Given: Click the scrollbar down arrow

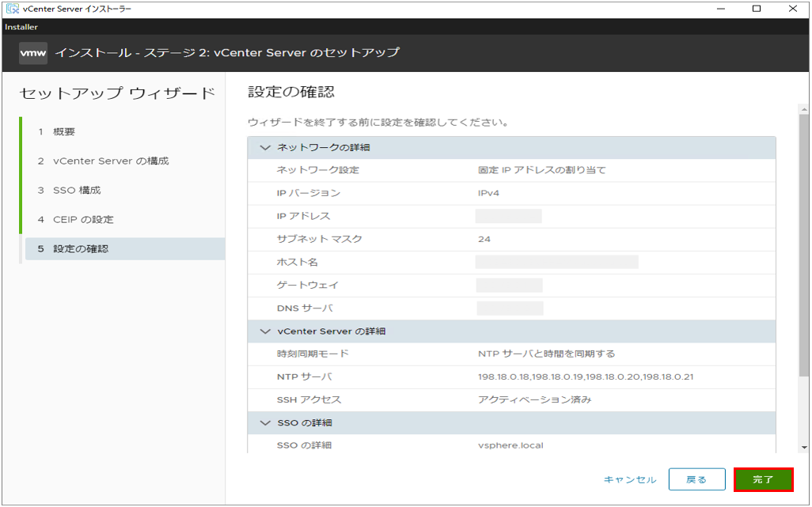Looking at the screenshot, I should [x=804, y=448].
